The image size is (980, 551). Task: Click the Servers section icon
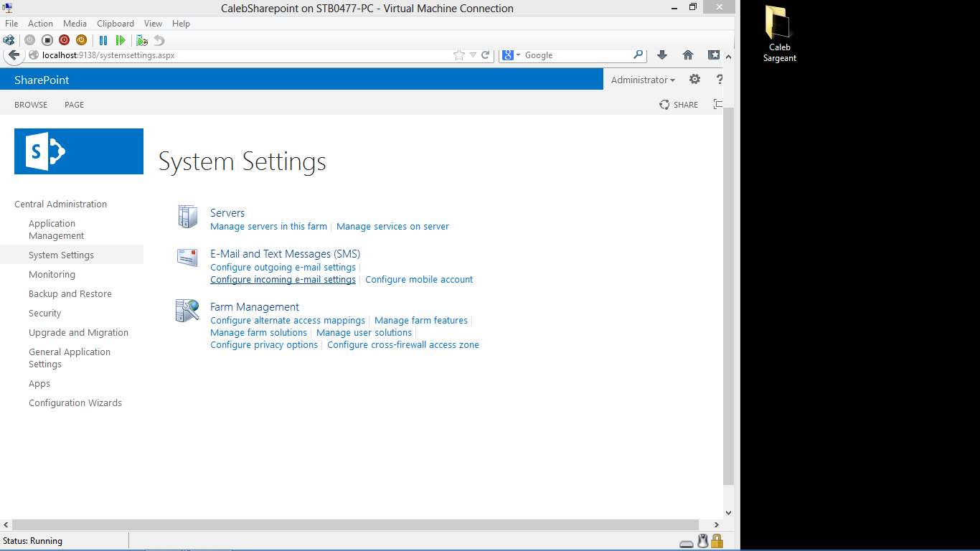(188, 217)
